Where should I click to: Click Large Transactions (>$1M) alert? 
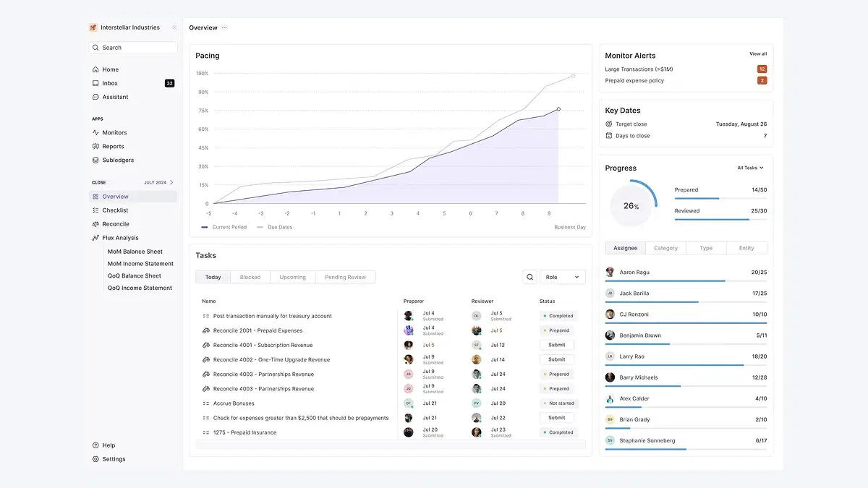click(639, 69)
